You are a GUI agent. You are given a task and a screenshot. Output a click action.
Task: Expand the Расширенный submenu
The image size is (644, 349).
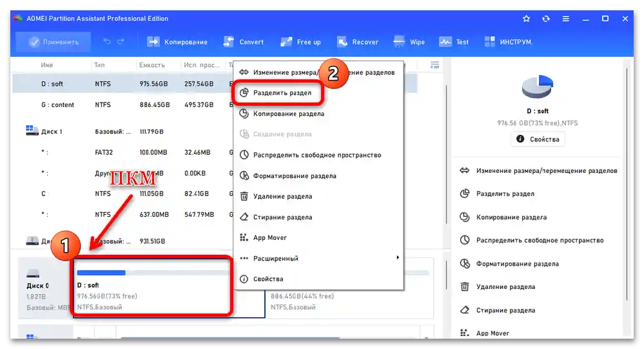click(x=319, y=258)
